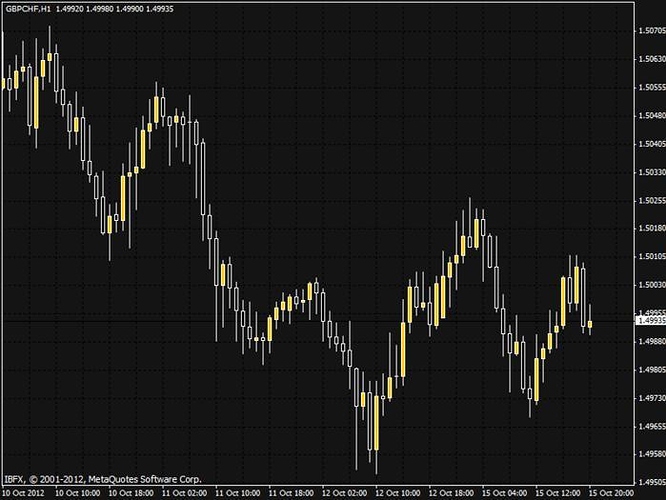Select the 11 Oct 02:00 time label
The image size is (666, 500).
pyautogui.click(x=184, y=493)
